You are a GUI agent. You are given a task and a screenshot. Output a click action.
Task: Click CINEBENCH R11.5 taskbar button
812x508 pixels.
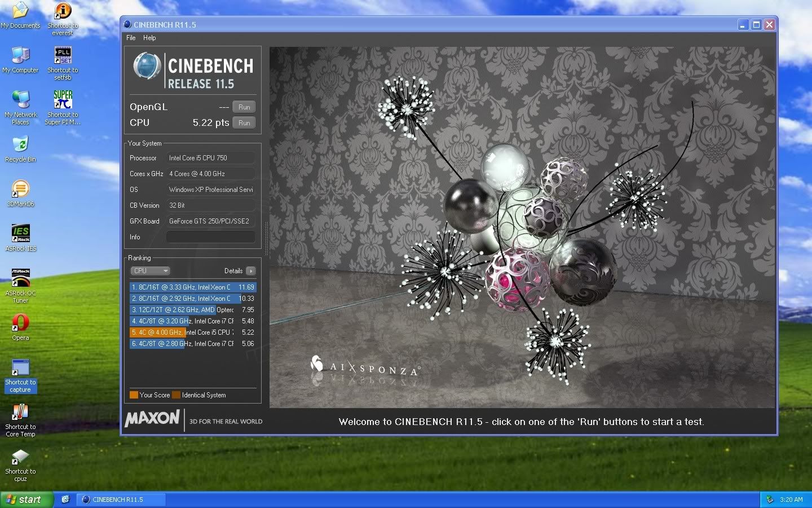[x=121, y=500]
